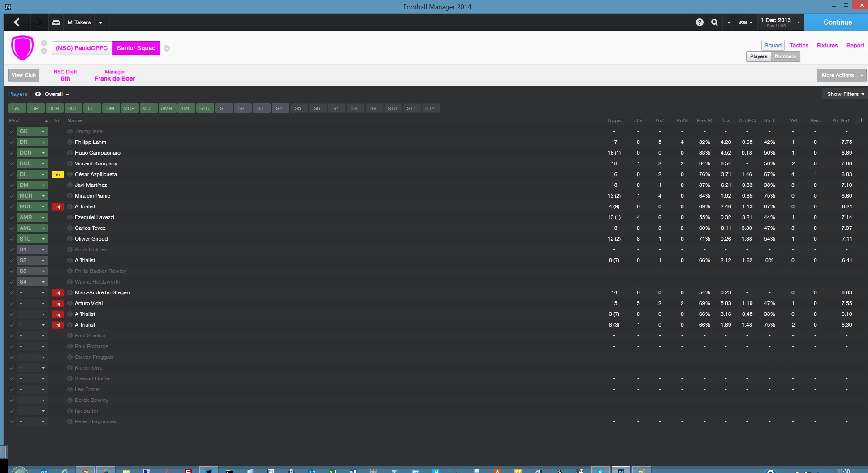Open the DR position dropdown for Philipp Lahm
Image resolution: width=868 pixels, height=473 pixels.
click(x=32, y=142)
